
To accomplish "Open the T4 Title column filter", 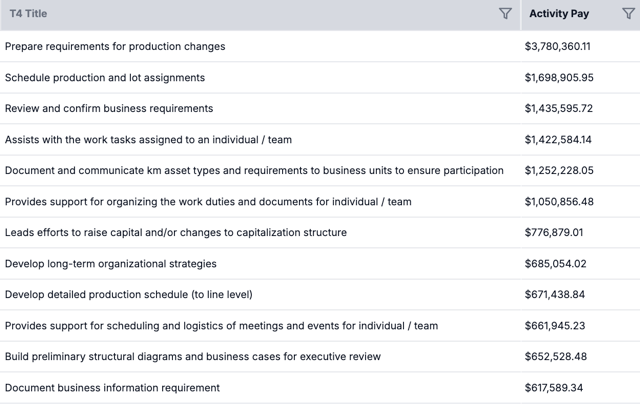I will tap(505, 14).
